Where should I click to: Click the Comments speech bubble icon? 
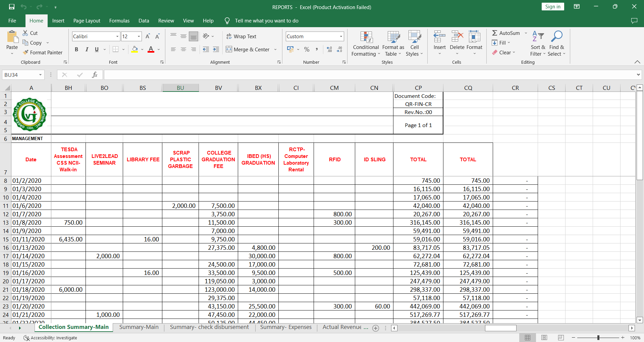pyautogui.click(x=634, y=21)
